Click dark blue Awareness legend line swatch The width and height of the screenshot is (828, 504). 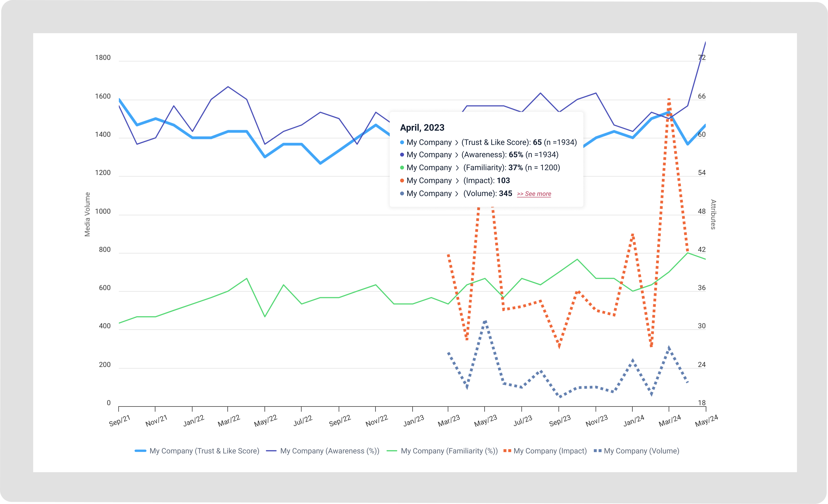(271, 451)
